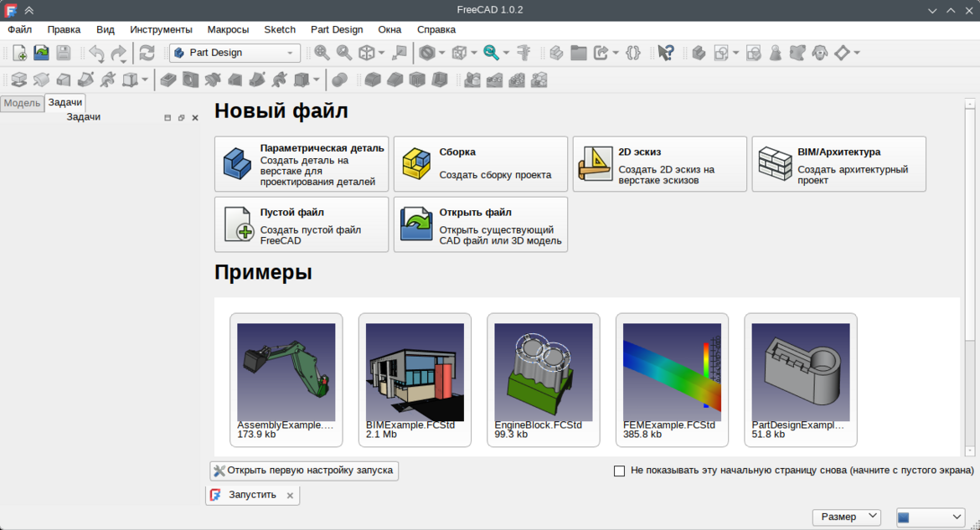Click the Save floppy disk icon
The image size is (980, 530).
(x=63, y=53)
